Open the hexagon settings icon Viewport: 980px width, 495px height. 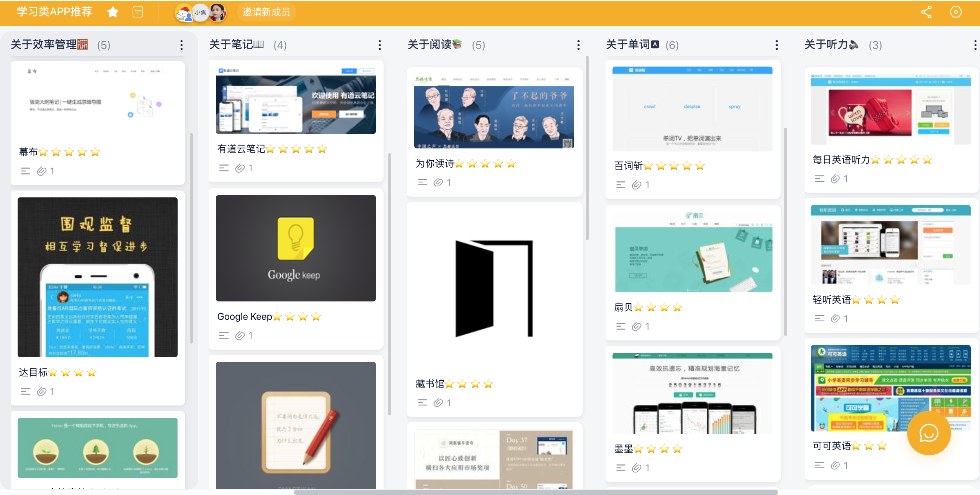click(x=955, y=12)
